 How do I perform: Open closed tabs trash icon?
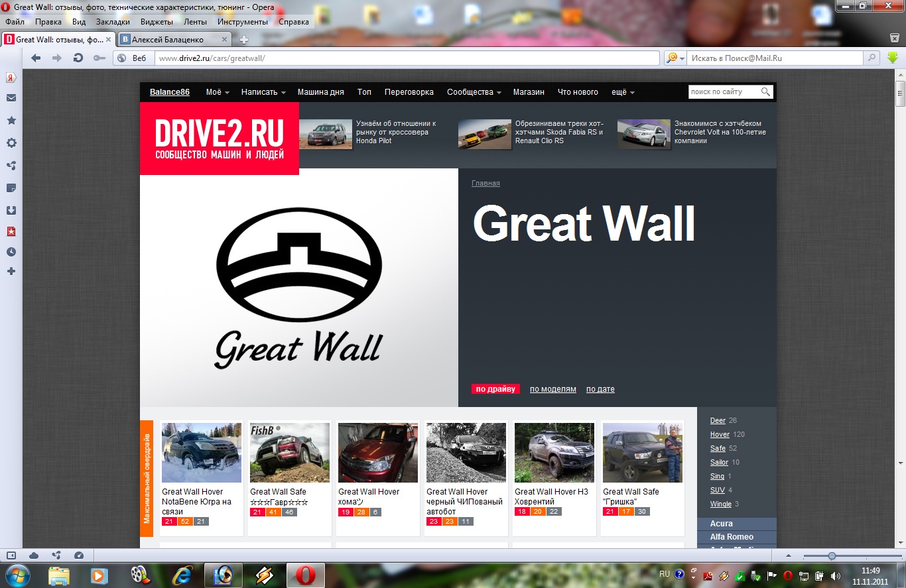894,38
